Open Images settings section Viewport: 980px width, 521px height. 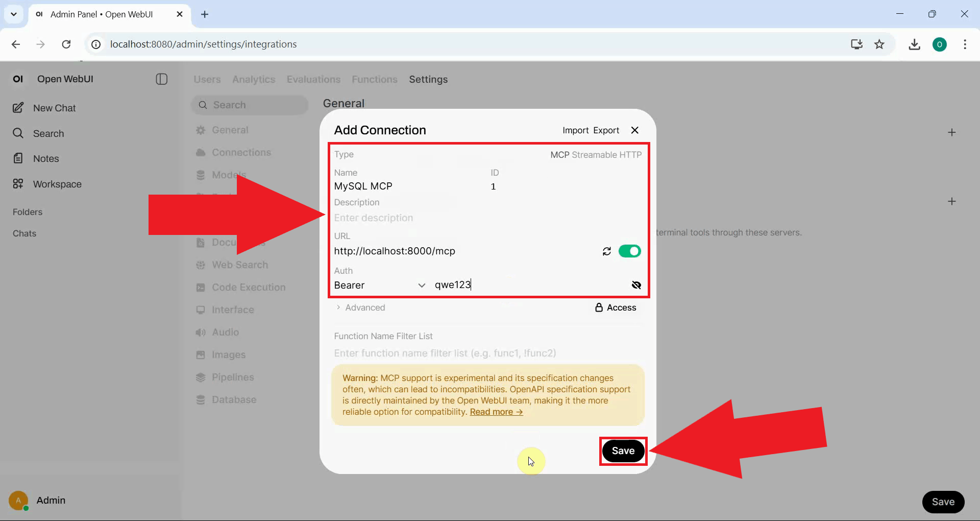228,354
